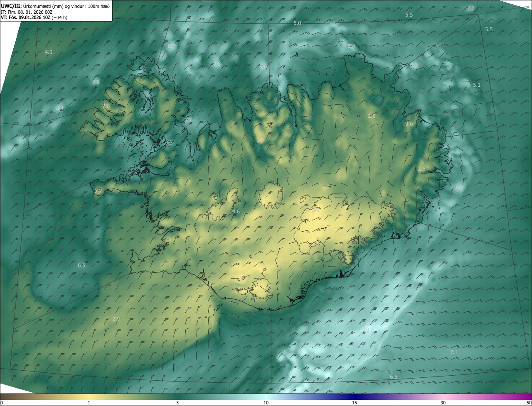Click the 7.8 precipitation value label

point(96,82)
